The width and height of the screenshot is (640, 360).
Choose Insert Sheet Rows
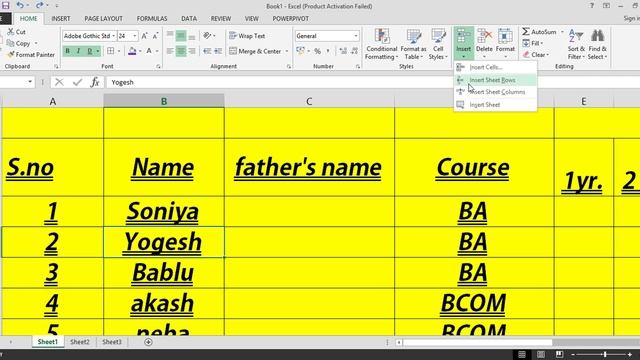click(496, 80)
